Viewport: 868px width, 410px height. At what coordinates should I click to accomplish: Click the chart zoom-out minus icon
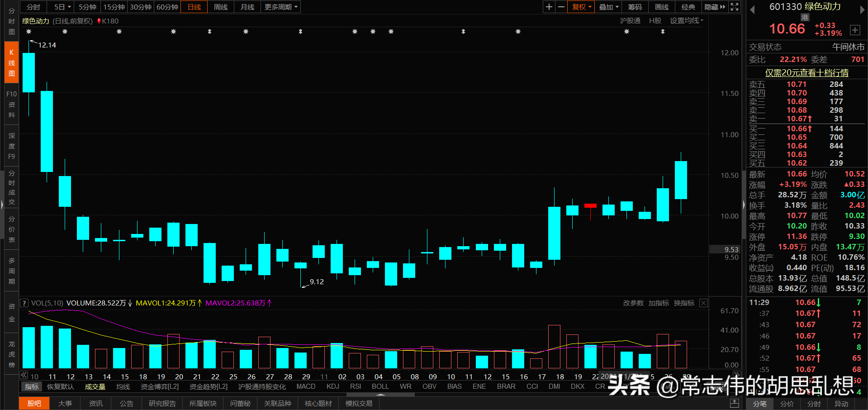point(561,7)
